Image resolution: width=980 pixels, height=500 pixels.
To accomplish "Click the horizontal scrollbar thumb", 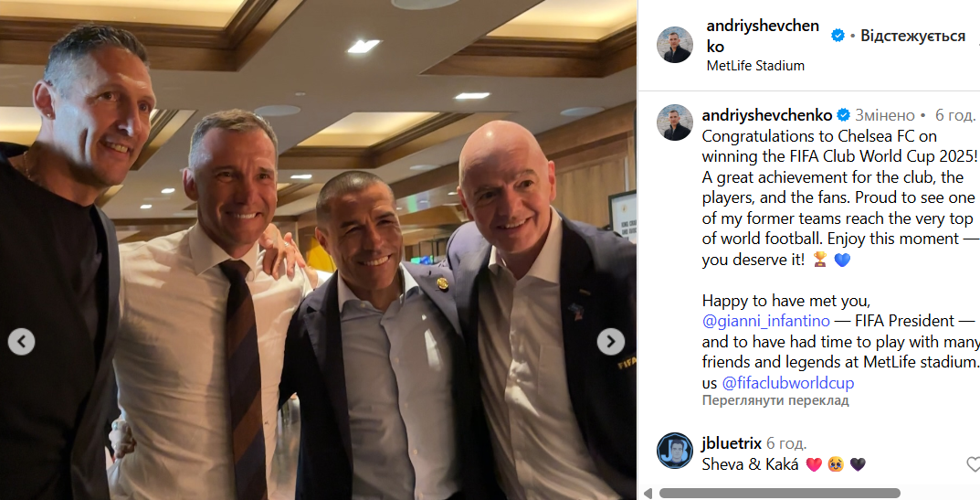I will [x=779, y=493].
